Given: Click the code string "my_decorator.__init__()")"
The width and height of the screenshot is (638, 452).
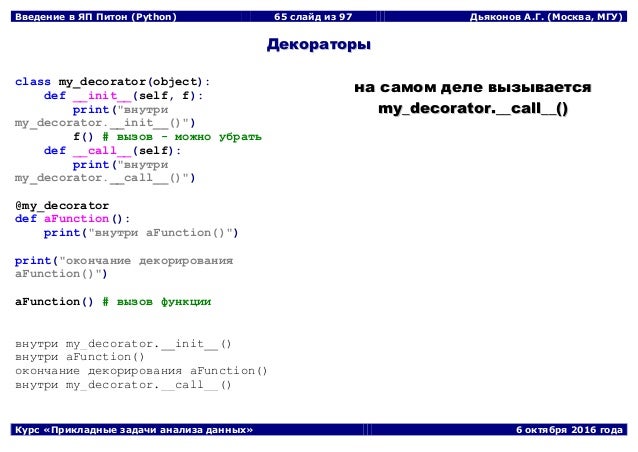Looking at the screenshot, I should [x=105, y=123].
